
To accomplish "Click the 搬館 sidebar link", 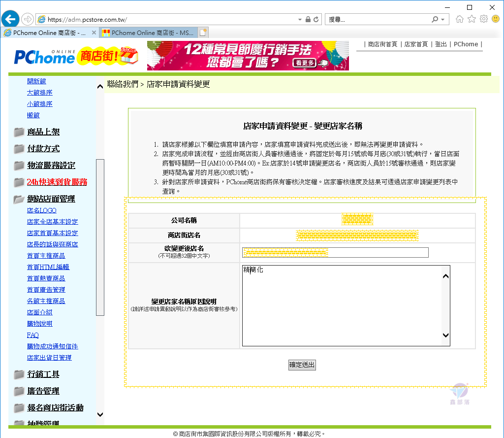I will pos(33,115).
